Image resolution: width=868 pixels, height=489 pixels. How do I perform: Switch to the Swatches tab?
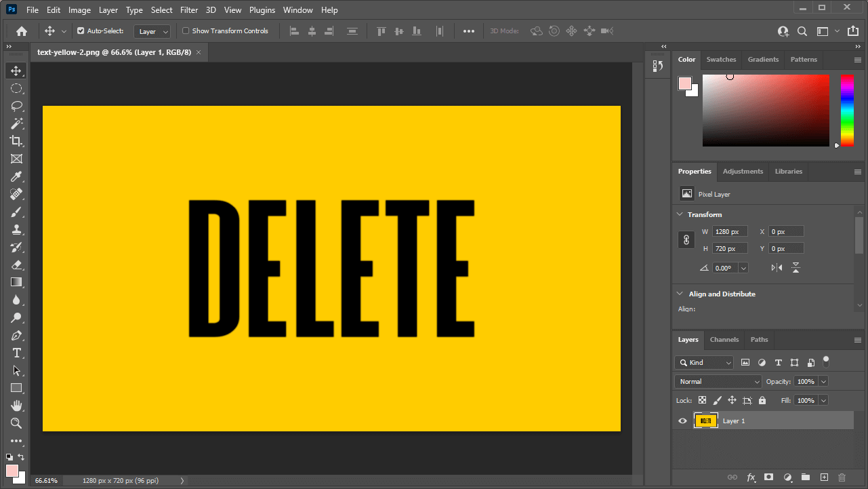(721, 60)
